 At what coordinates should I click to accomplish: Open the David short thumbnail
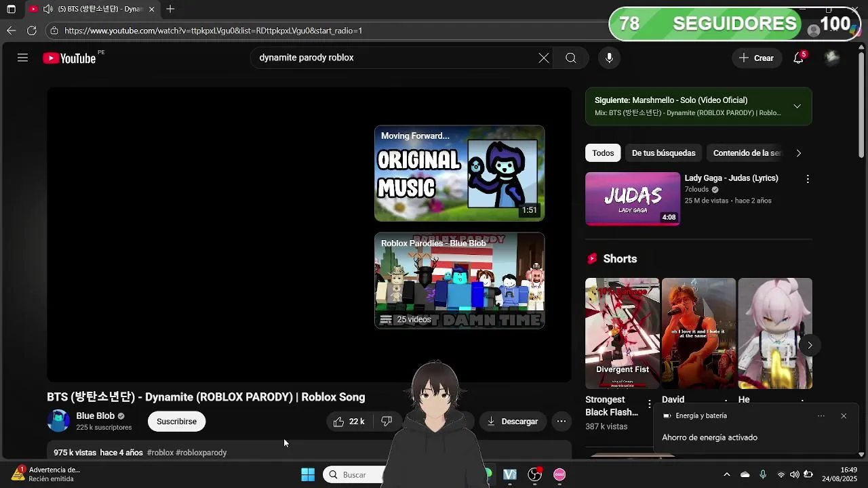[698, 333]
